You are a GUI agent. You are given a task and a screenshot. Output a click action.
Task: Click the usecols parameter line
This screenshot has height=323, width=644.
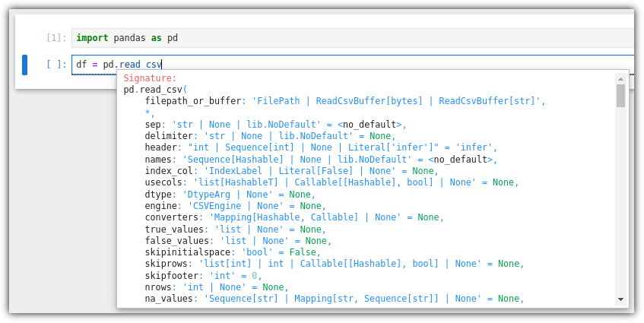click(x=332, y=182)
